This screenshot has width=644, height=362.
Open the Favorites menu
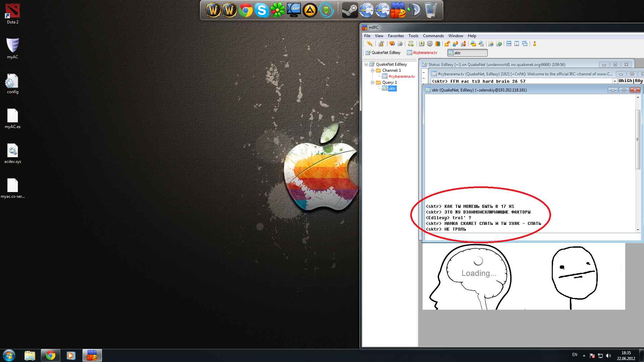[396, 36]
